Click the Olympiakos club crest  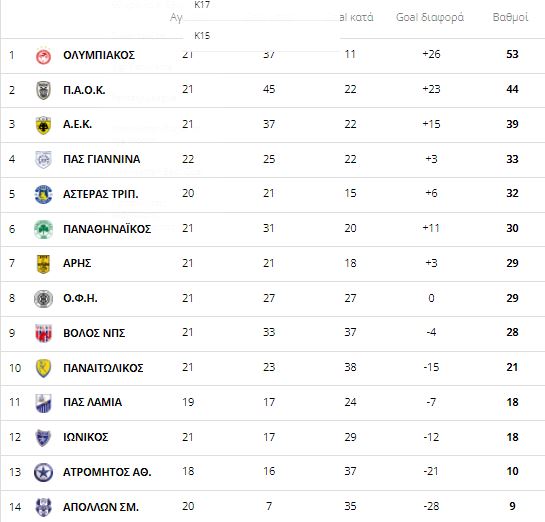coord(43,56)
